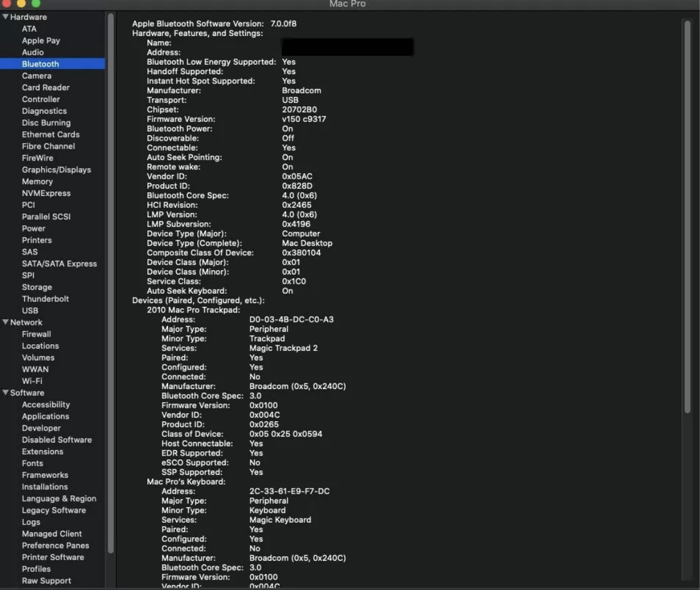Select Frameworks entry

pos(45,475)
